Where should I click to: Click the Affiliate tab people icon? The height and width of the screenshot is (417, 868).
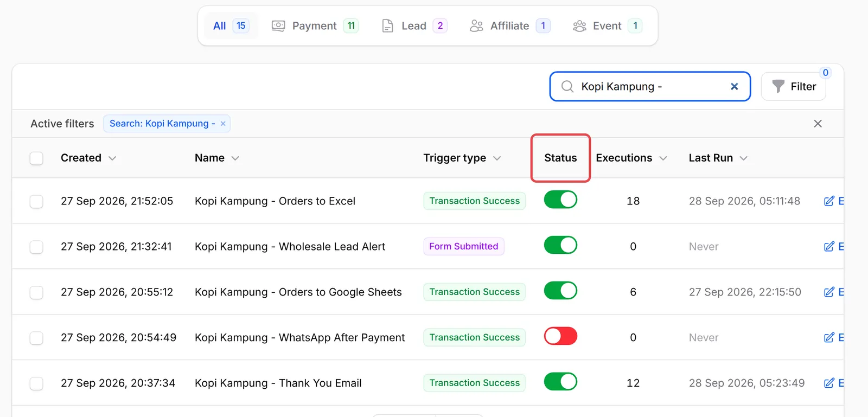476,26
